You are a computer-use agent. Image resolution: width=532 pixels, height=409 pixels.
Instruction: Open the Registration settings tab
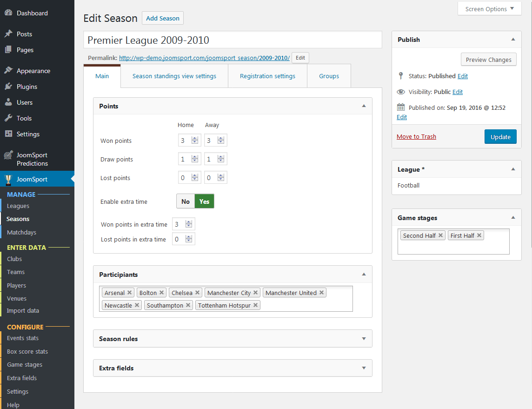[x=267, y=76]
